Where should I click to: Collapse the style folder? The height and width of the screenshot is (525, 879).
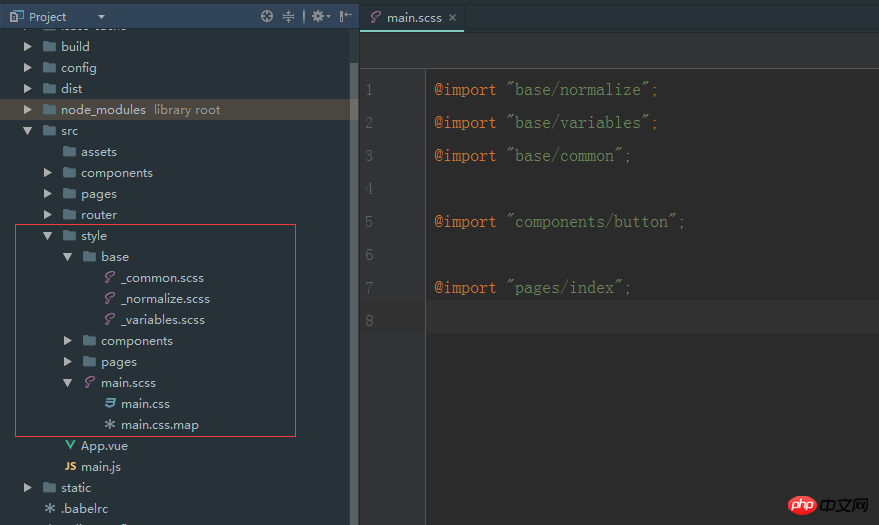pyautogui.click(x=48, y=236)
